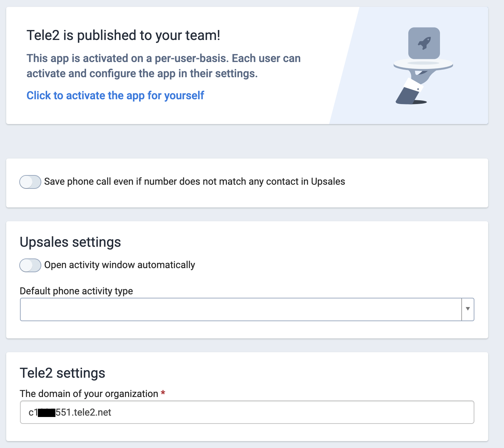Click the Tele2 is published heading
This screenshot has height=448, width=504.
click(123, 35)
